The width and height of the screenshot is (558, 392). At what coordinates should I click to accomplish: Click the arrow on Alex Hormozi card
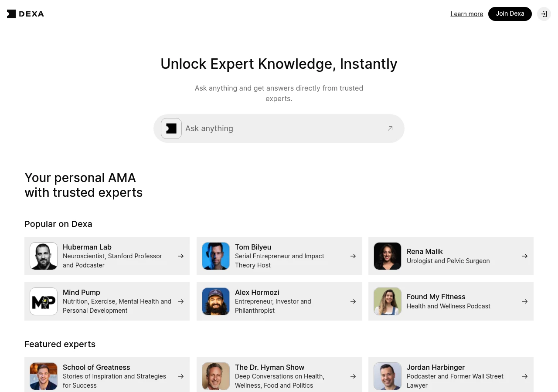(353, 301)
